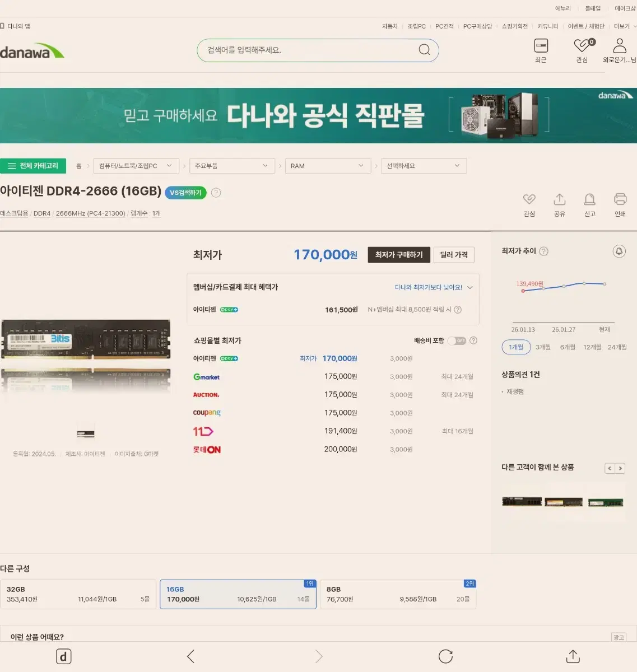
Task: Click the previous arrow in 다른 고객이 함께 본 상품
Action: click(x=610, y=468)
